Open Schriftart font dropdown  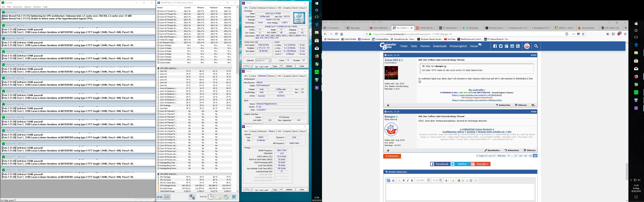click(x=428, y=180)
